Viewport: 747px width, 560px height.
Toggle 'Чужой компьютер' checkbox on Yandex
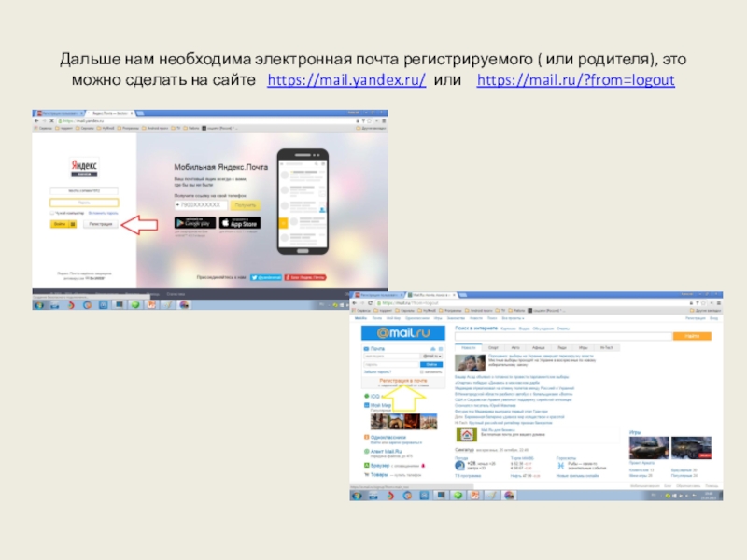54,213
